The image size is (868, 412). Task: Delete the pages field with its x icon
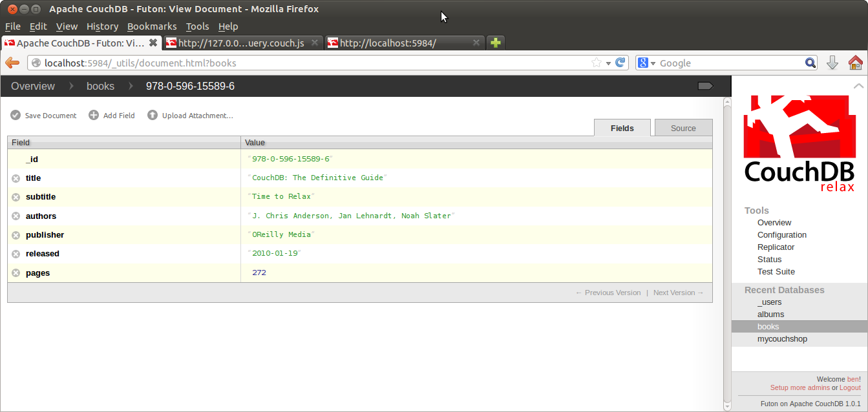(x=16, y=273)
